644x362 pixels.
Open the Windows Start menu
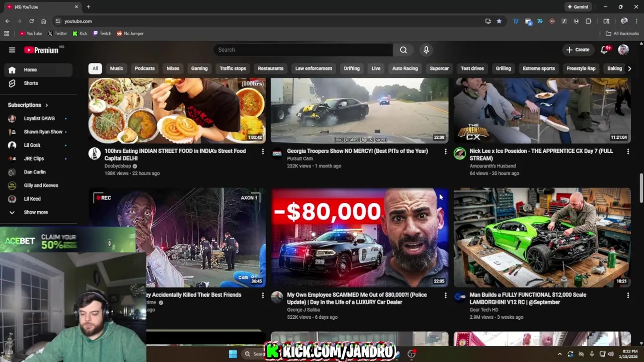click(233, 354)
